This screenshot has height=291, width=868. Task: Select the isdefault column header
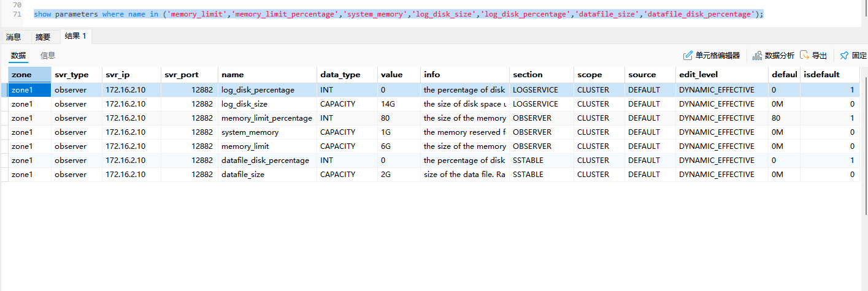pyautogui.click(x=821, y=75)
